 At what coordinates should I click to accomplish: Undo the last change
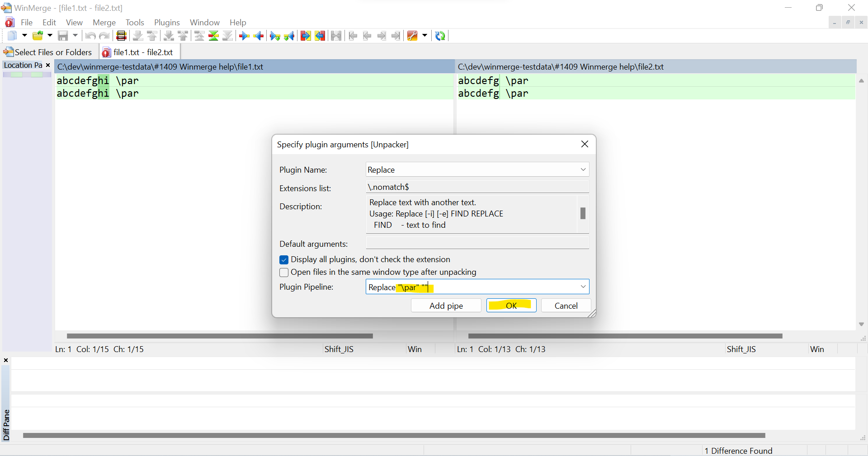tap(90, 36)
